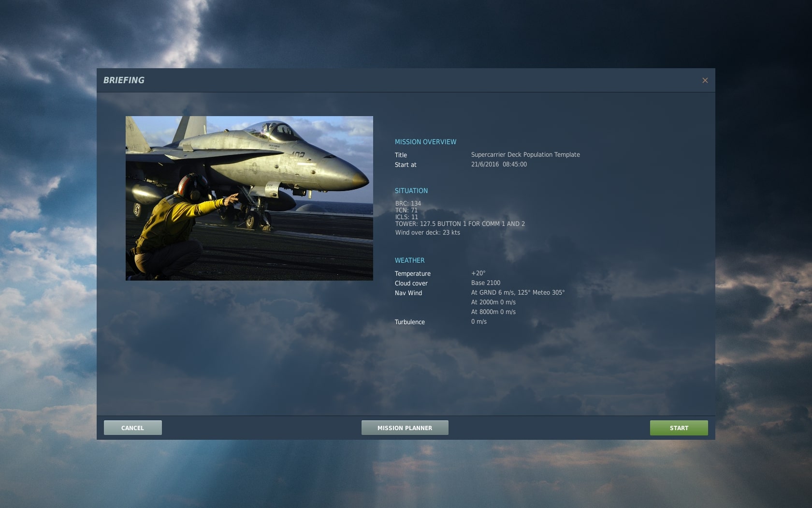Image resolution: width=812 pixels, height=508 pixels.
Task: Click the Wind over deck: 23 kts text
Action: pos(427,233)
